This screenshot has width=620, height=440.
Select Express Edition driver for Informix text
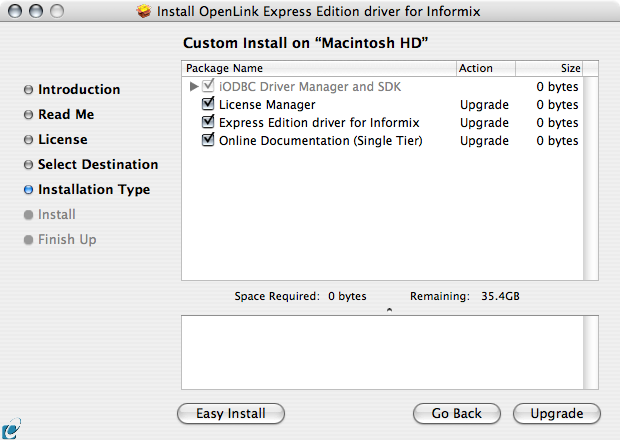(x=319, y=123)
